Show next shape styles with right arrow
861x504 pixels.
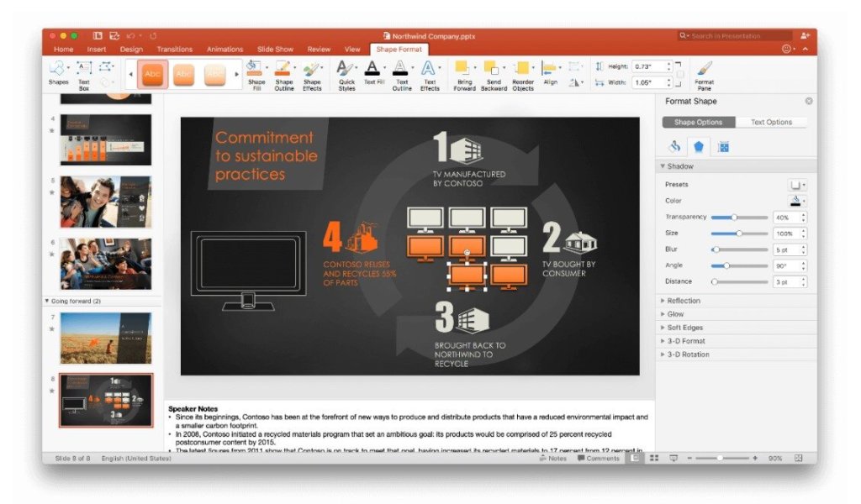tap(236, 74)
